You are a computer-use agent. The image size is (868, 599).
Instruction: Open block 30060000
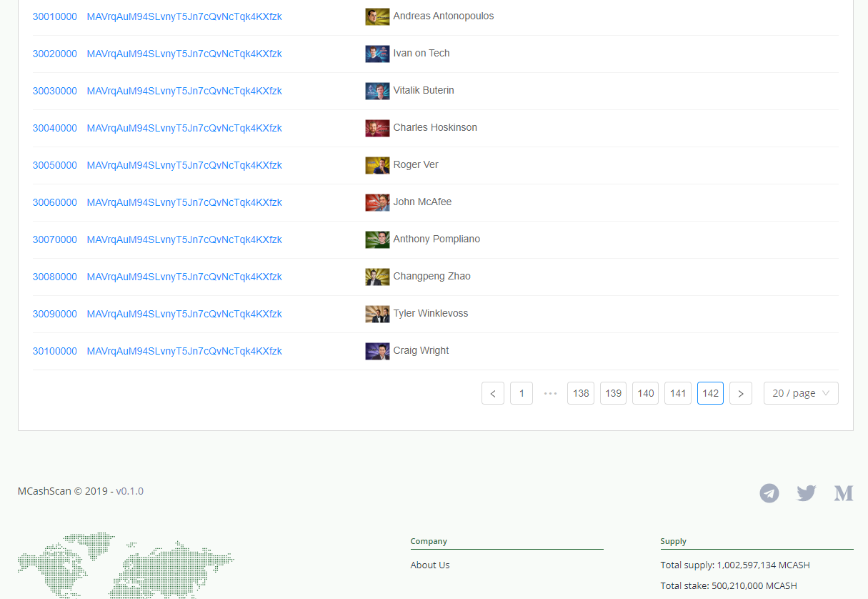(x=55, y=202)
